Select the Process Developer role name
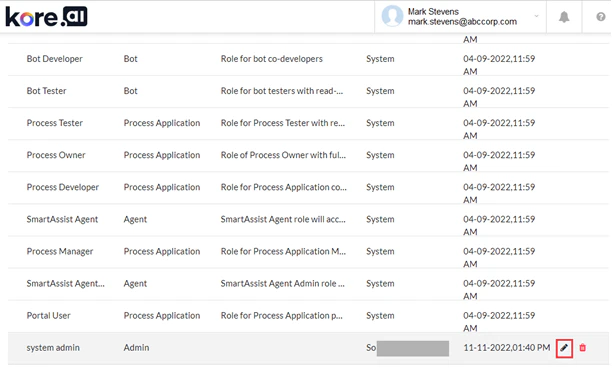Viewport: 614px width, 374px height. point(63,187)
